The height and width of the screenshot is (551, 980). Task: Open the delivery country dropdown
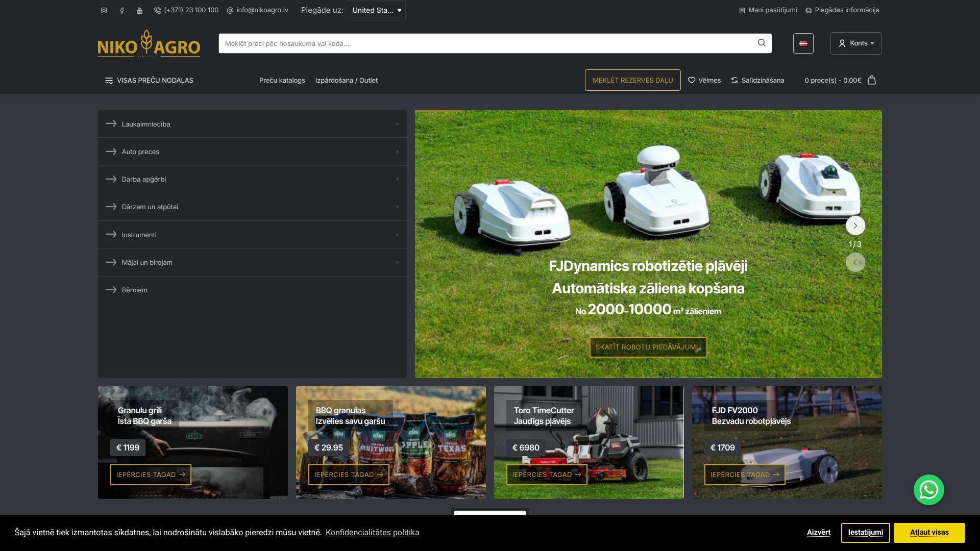pos(376,10)
